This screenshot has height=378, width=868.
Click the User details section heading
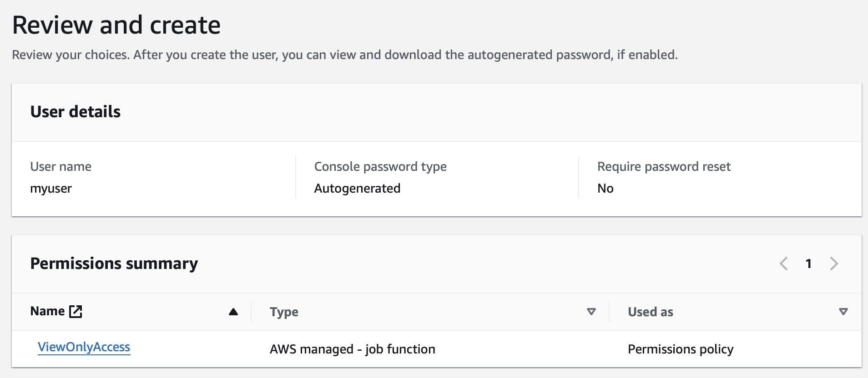[76, 112]
